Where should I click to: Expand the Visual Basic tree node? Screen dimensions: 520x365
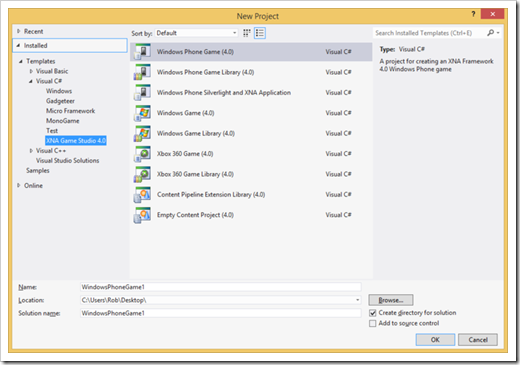click(x=31, y=71)
